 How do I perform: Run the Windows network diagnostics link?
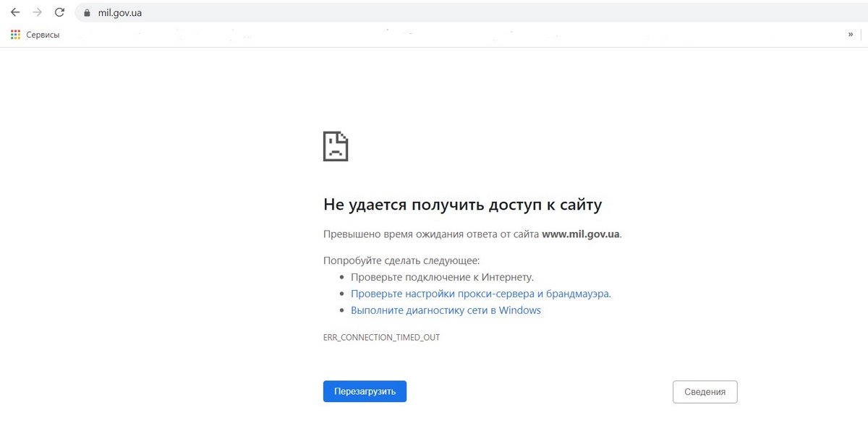coord(446,310)
